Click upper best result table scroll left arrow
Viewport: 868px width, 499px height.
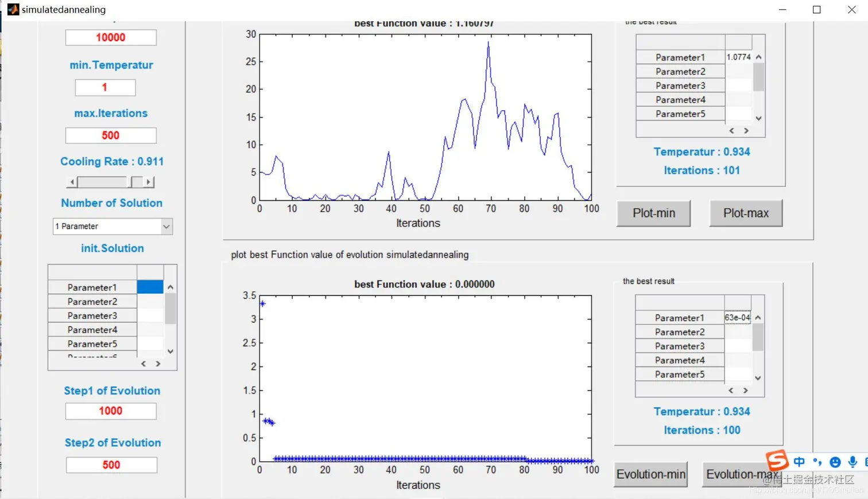732,131
